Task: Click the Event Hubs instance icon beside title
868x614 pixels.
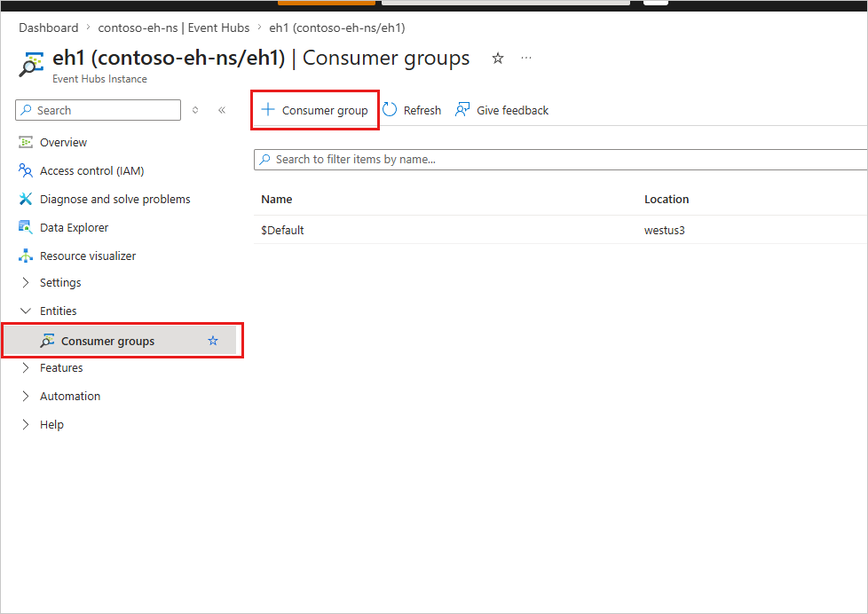Action: point(31,63)
